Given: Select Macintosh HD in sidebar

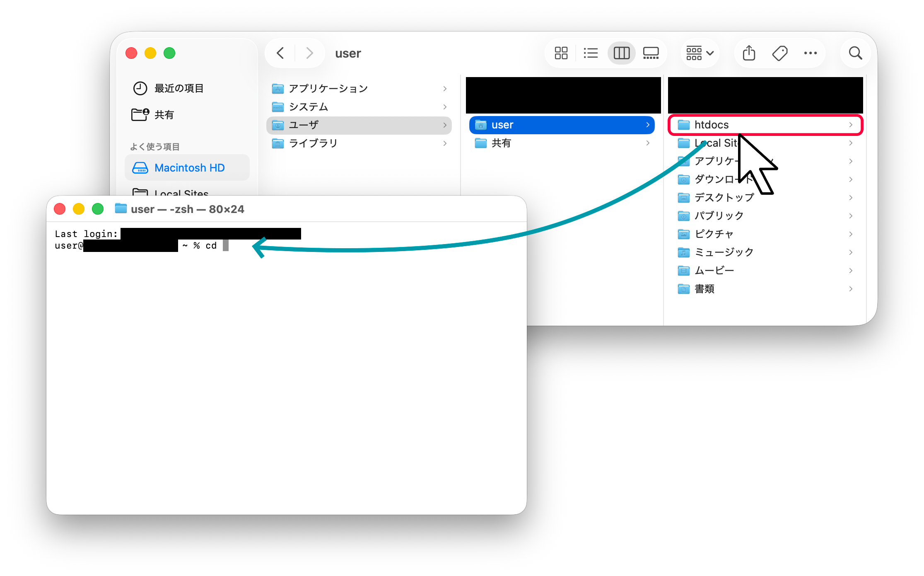Looking at the screenshot, I should click(x=189, y=168).
